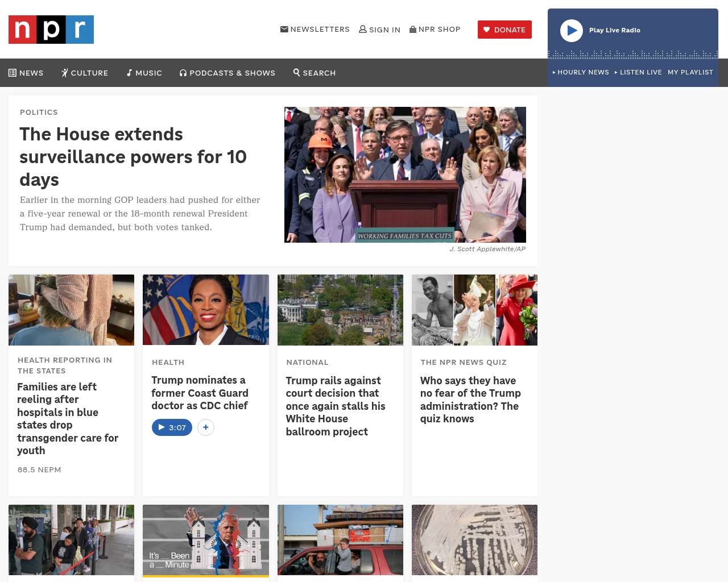The image size is (728, 582).
Task: Click the Music note icon
Action: (129, 73)
